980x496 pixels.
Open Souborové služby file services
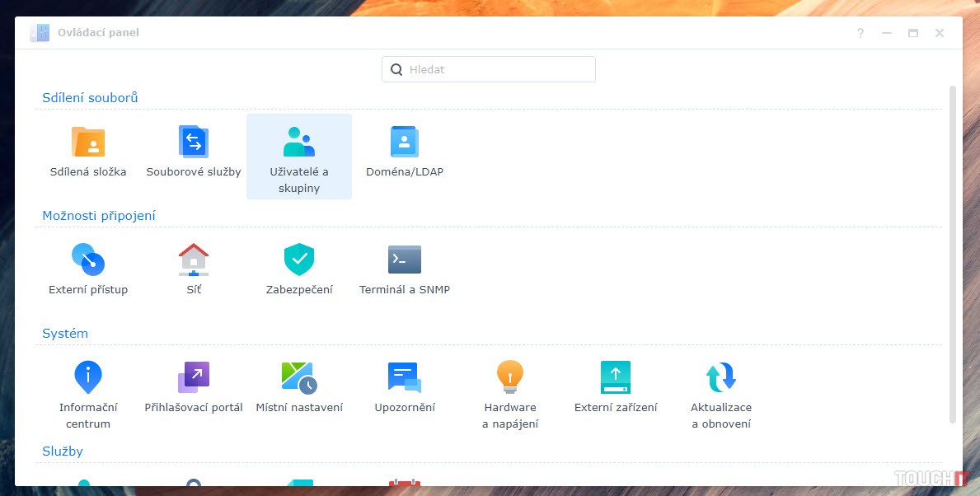(194, 143)
